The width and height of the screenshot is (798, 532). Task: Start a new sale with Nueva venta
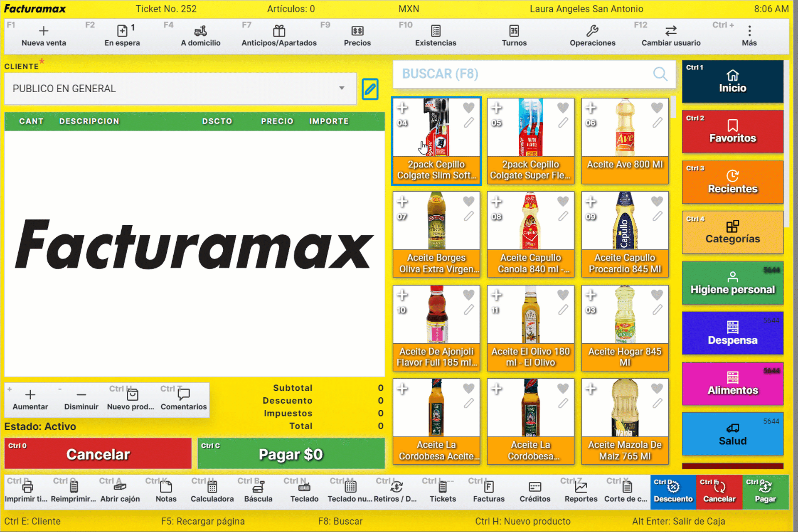pos(44,36)
